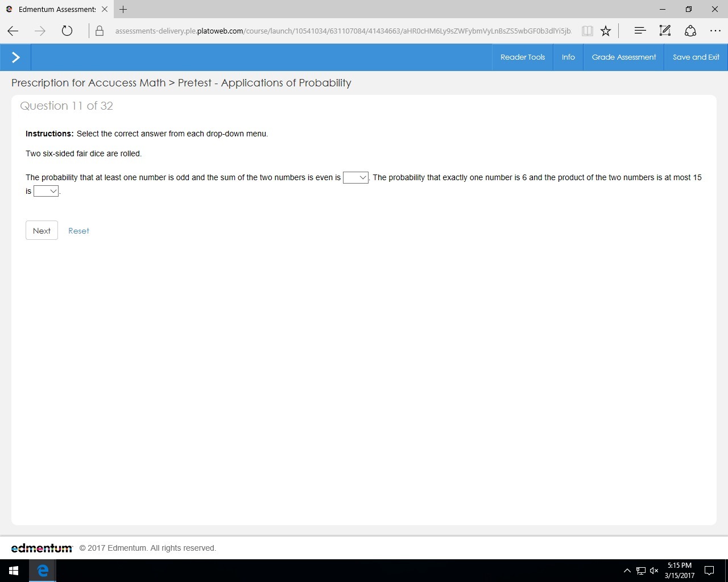The height and width of the screenshot is (582, 728).
Task: Open the network status tray icon
Action: click(x=641, y=571)
